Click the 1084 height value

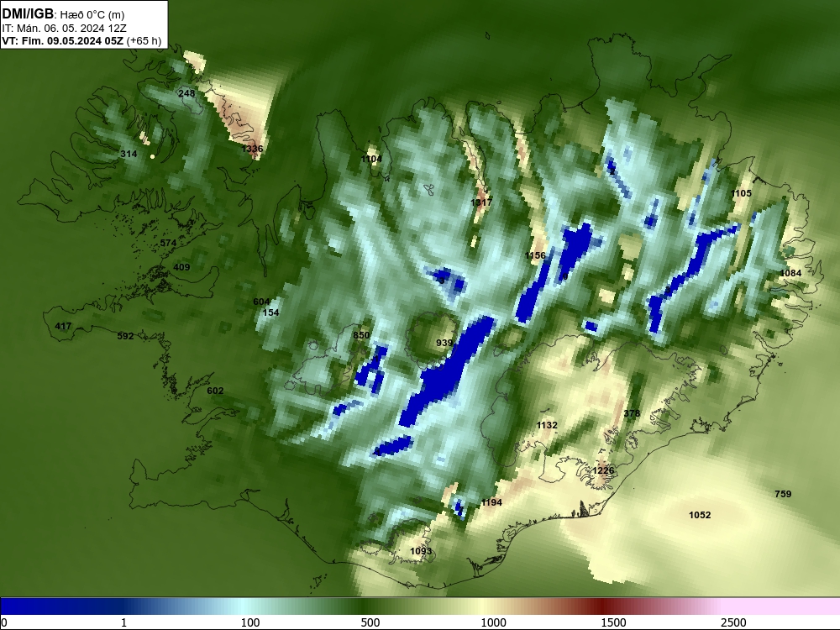click(790, 273)
